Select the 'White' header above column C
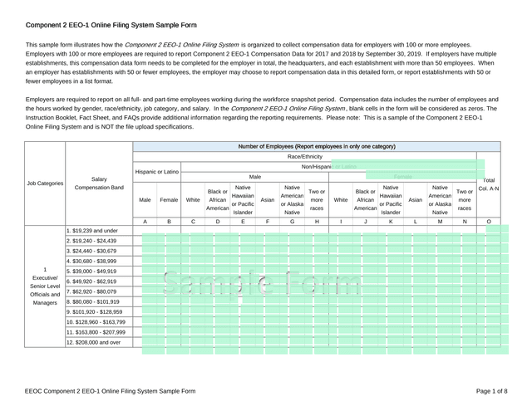Viewport: 532px width, 411px height. 193,200
